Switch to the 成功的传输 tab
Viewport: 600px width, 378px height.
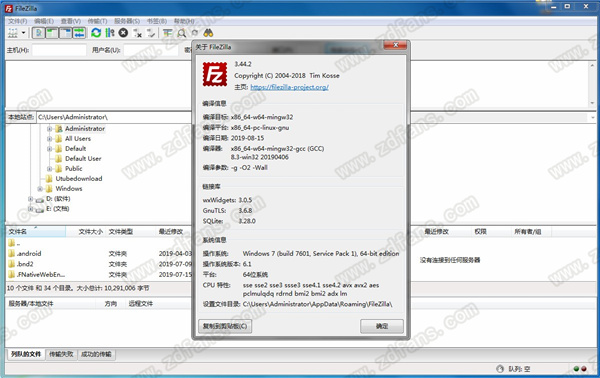pos(96,354)
